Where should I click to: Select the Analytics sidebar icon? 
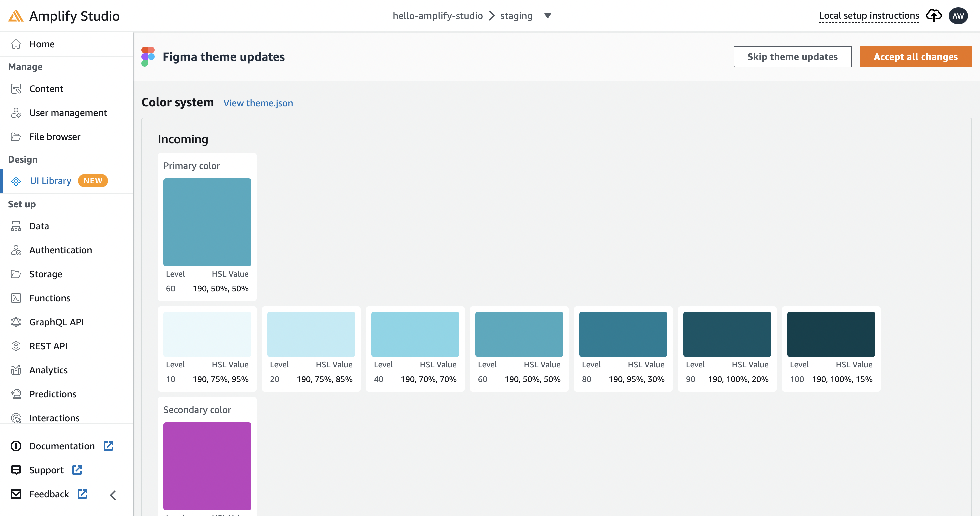pos(16,369)
